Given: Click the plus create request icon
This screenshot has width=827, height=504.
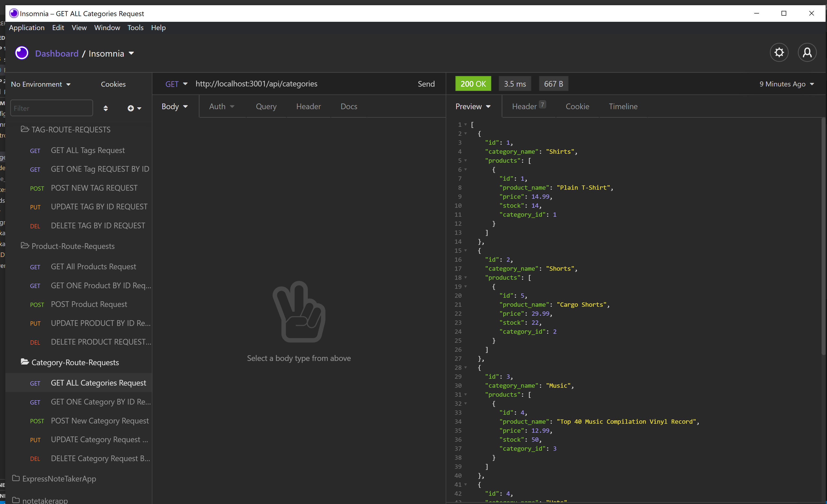Looking at the screenshot, I should click(x=131, y=108).
